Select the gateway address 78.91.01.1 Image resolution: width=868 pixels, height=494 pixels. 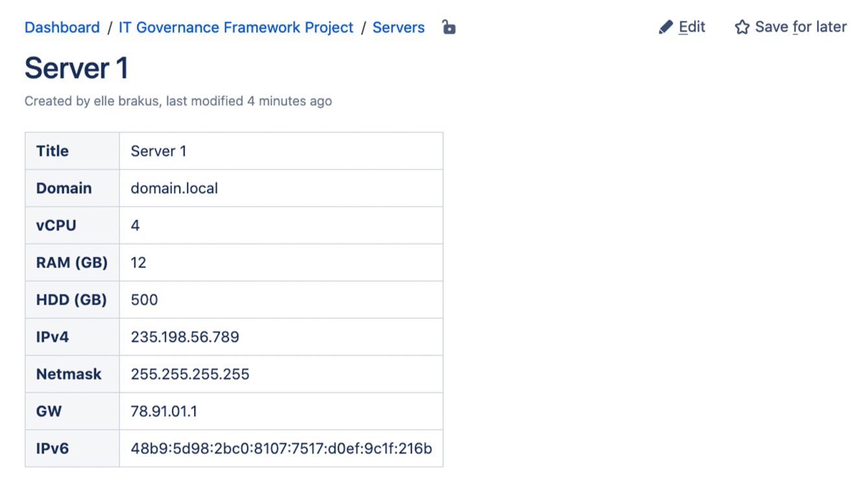[165, 411]
